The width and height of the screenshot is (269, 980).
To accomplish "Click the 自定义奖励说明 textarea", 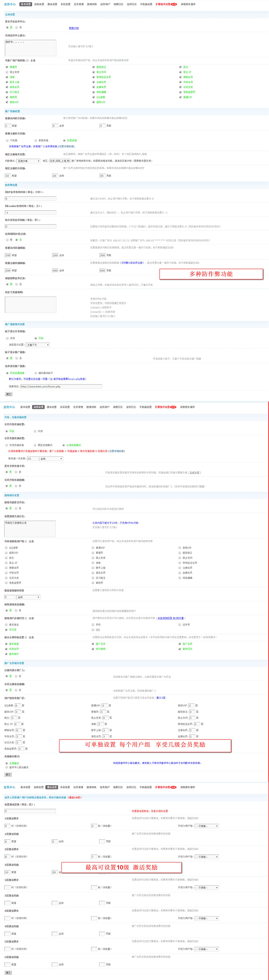I will [30, 304].
